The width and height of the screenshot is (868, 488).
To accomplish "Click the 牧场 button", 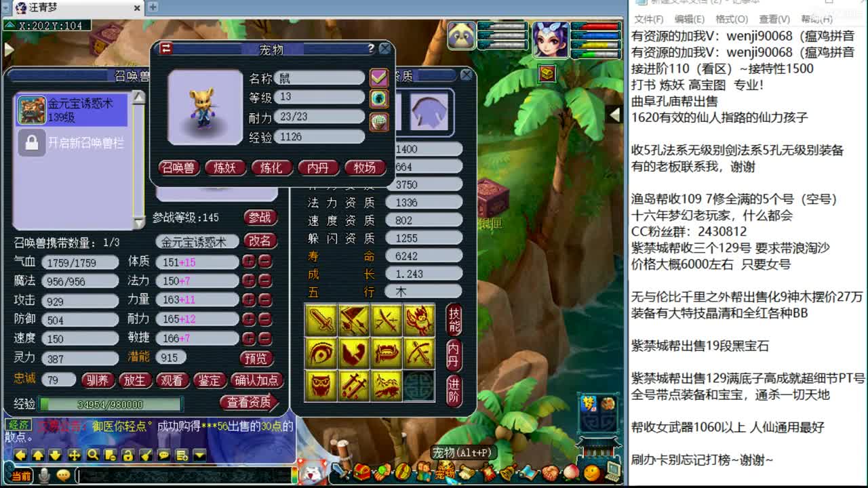I will (365, 167).
